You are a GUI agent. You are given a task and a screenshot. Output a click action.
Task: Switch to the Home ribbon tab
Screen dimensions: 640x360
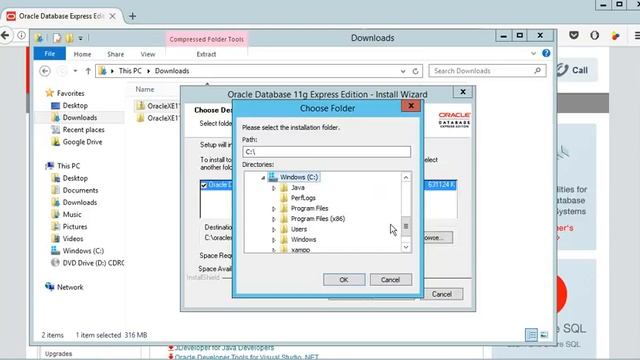82,54
